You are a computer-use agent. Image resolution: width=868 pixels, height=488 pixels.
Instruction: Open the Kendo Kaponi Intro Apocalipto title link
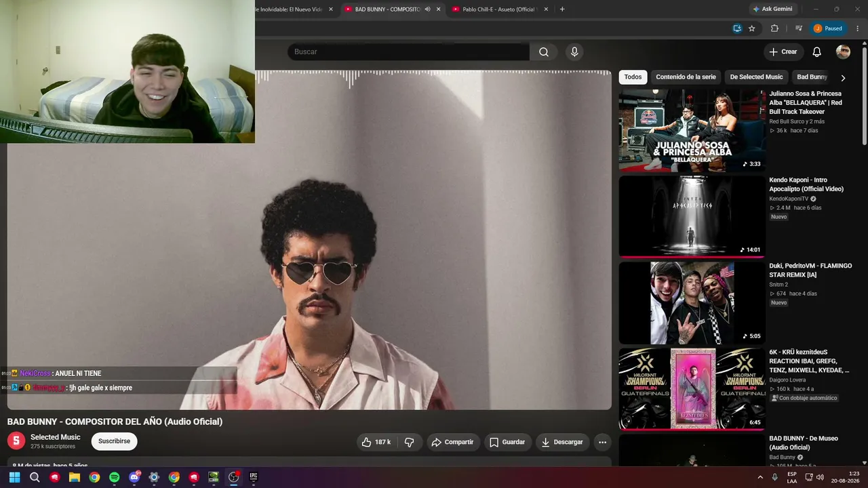[806, 184]
